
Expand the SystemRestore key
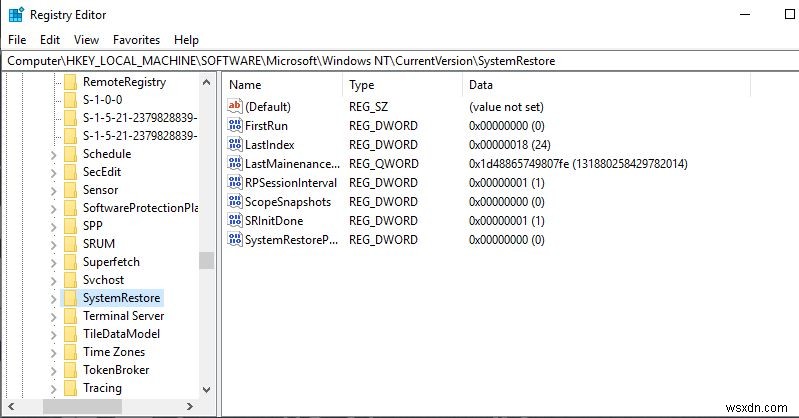click(x=54, y=299)
